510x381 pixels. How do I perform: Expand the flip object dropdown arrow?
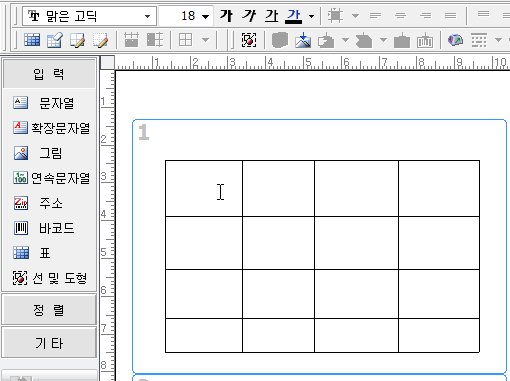383,40
